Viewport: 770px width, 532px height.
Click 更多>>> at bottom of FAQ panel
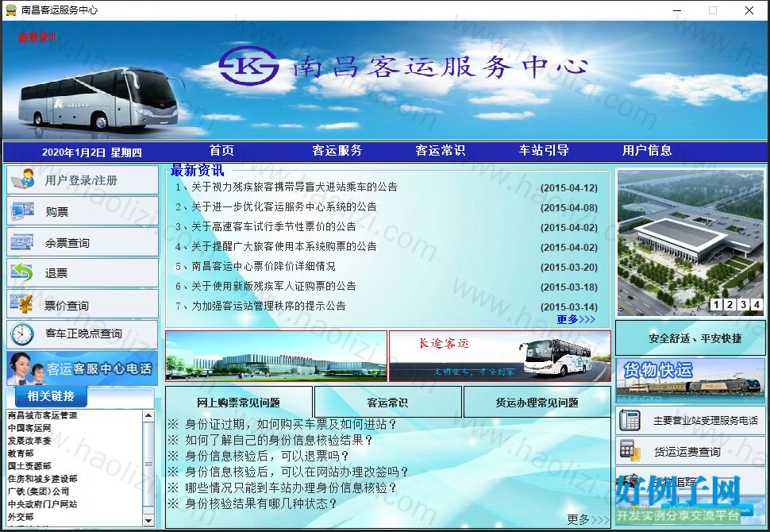coord(587,519)
